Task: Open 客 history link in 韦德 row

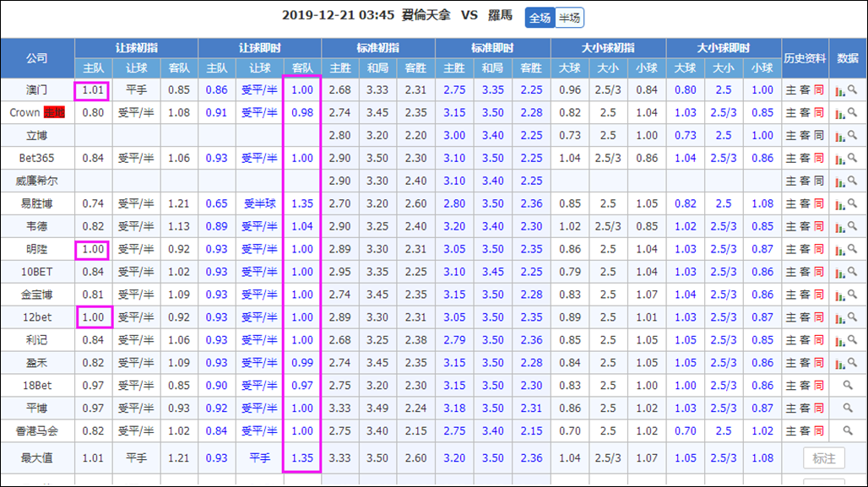Action: coord(805,226)
